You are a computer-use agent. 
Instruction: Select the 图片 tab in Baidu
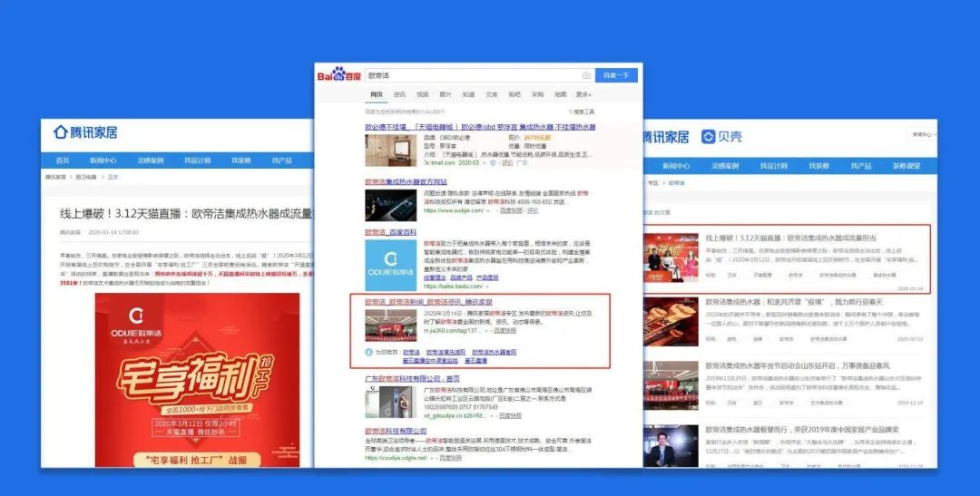pos(446,94)
